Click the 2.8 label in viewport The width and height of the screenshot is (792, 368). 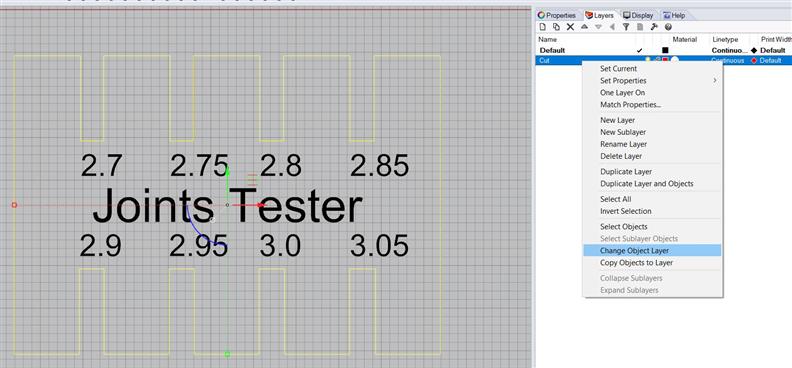(280, 166)
